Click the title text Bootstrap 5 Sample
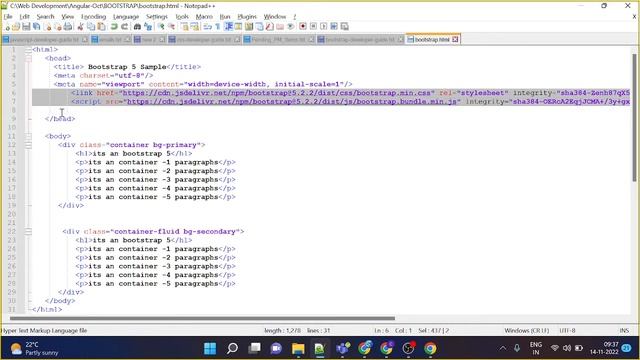Image resolution: width=640 pixels, height=360 pixels. pyautogui.click(x=127, y=67)
